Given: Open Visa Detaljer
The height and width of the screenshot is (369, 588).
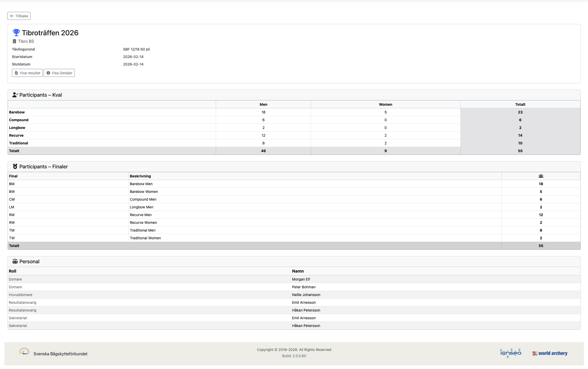Looking at the screenshot, I should coord(59,73).
